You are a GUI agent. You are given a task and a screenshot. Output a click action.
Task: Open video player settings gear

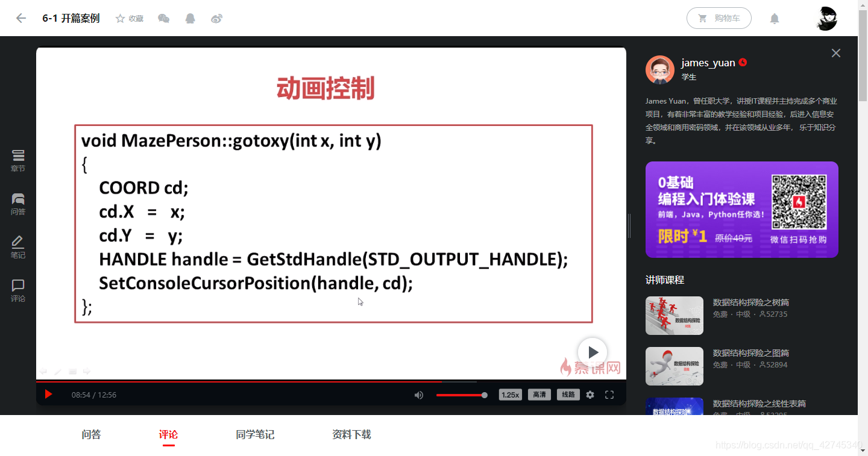point(590,395)
